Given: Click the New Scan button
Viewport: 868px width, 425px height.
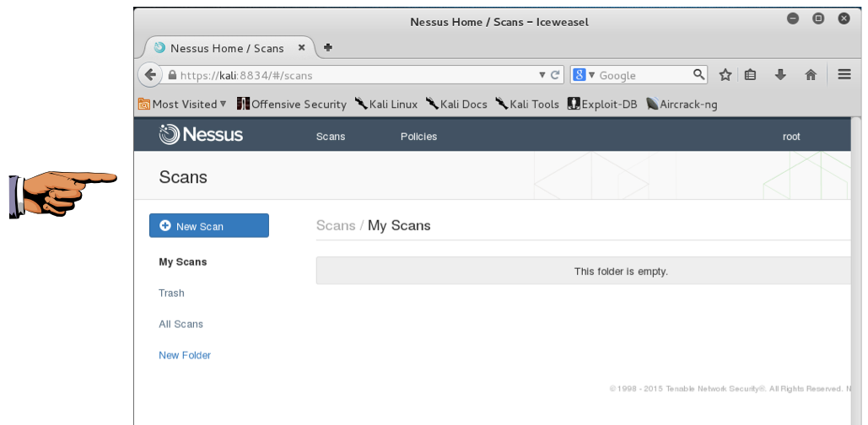Looking at the screenshot, I should [209, 226].
